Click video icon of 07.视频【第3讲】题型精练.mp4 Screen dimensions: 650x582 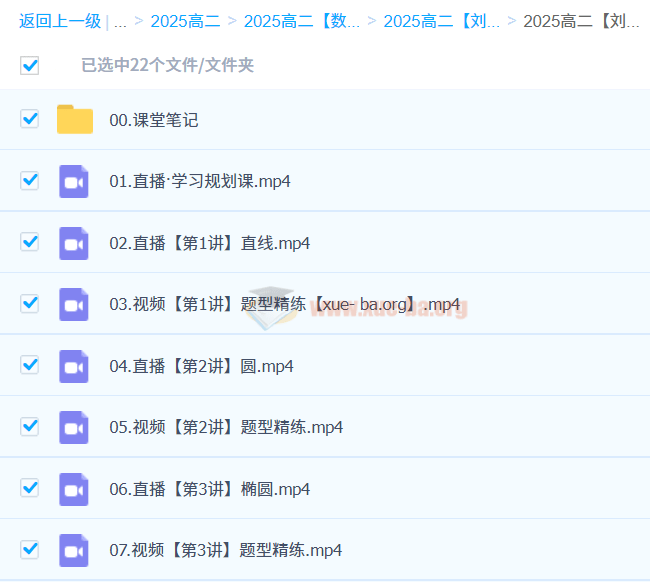tap(74, 550)
